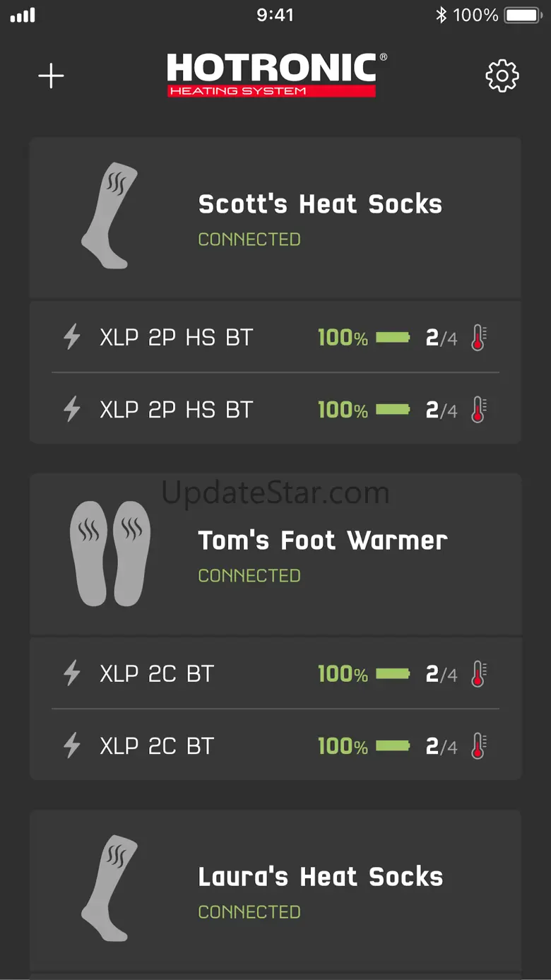
Task: Tap thermometer icon on Tom's first XLP 2C row
Action: (479, 674)
